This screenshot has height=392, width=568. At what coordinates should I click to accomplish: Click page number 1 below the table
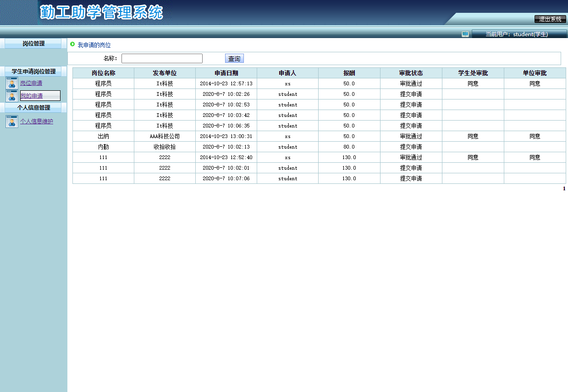[x=564, y=188]
